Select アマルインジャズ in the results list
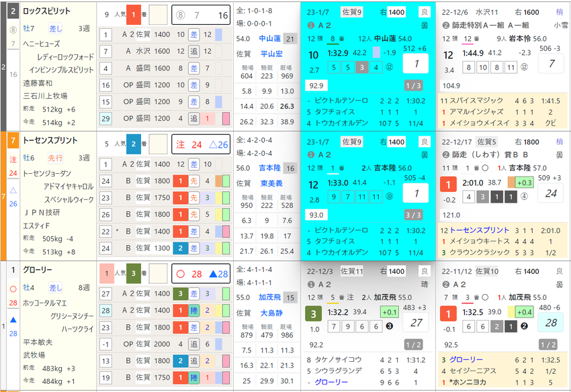This screenshot has height=392, width=571. coord(476,111)
